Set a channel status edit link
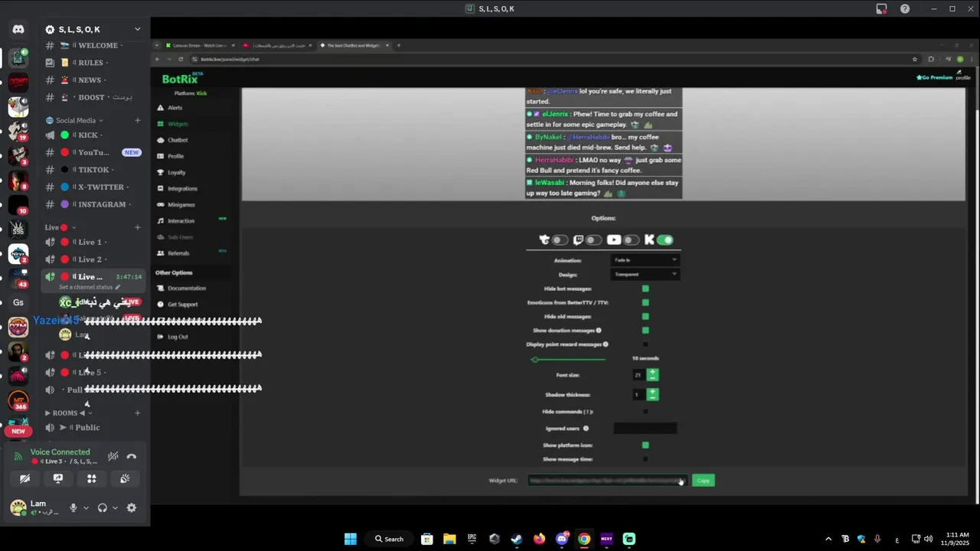This screenshot has height=551, width=980. pyautogui.click(x=90, y=287)
